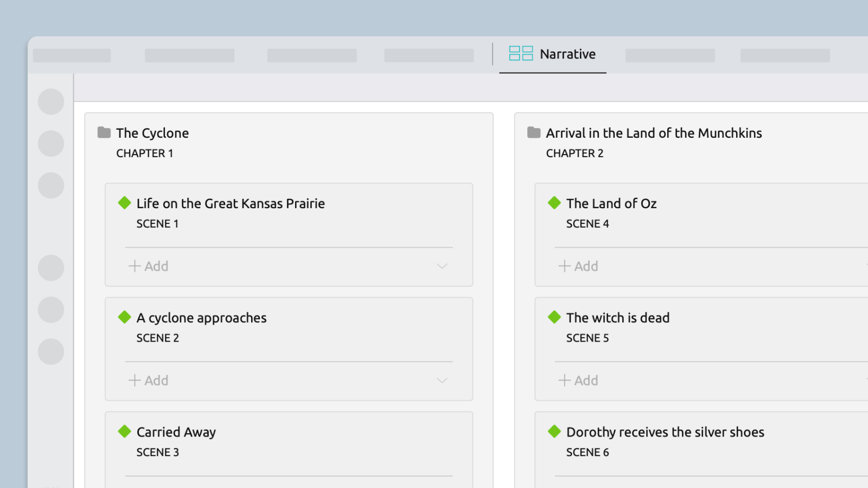Expand the dropdown chevron in Scene 1 card

point(442,266)
